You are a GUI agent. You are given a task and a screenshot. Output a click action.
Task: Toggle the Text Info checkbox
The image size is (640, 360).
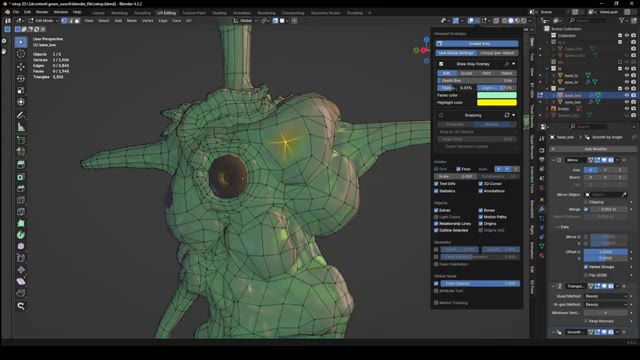click(436, 184)
